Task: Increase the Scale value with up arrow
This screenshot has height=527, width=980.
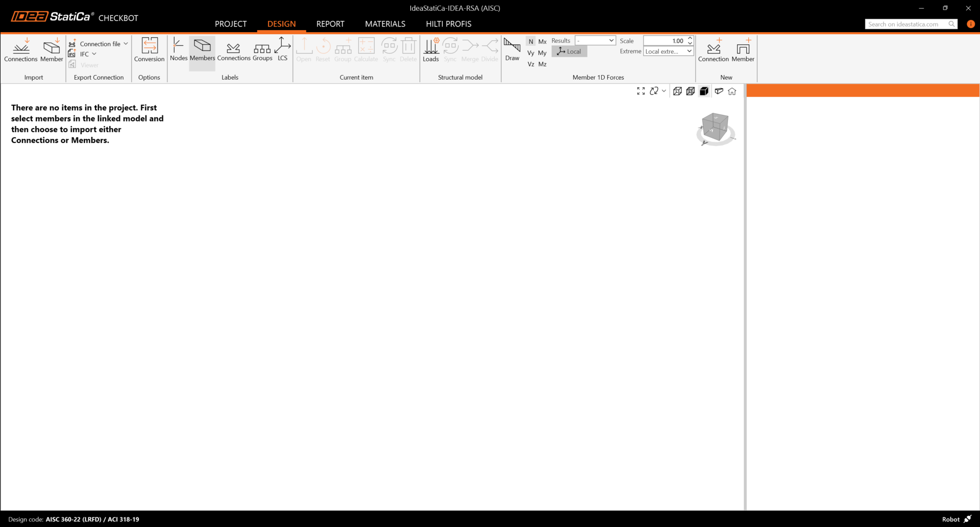Action: pos(690,38)
